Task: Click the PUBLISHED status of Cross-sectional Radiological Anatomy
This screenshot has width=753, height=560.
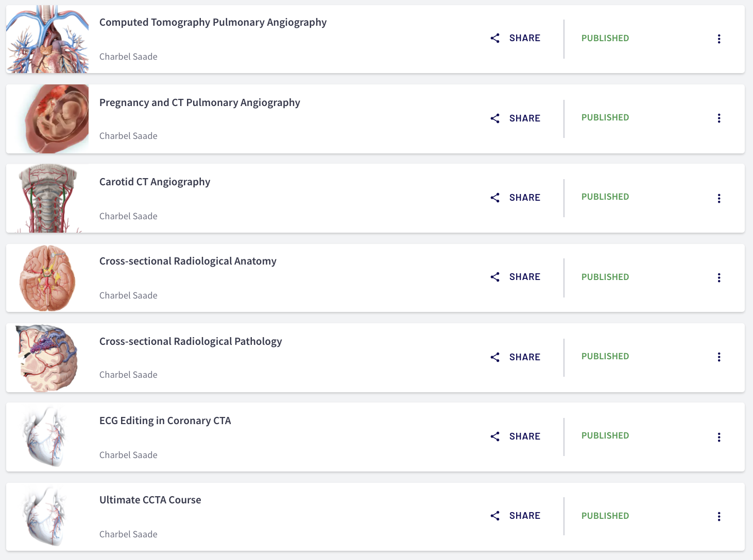Action: point(605,277)
